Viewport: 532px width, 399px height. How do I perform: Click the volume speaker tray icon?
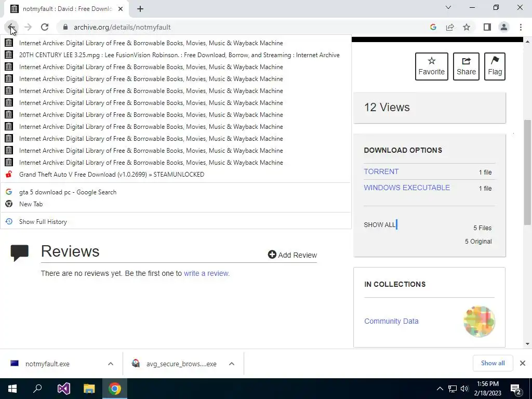coord(464,389)
